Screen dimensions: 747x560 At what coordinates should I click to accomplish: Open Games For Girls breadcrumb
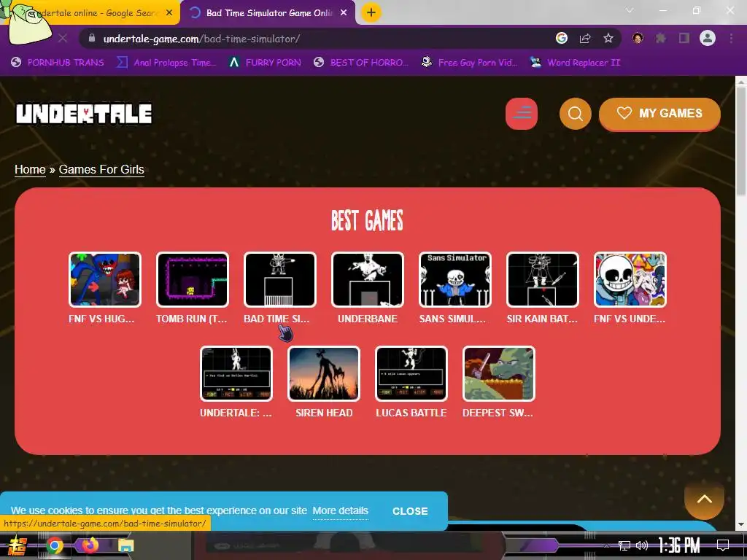tap(101, 169)
